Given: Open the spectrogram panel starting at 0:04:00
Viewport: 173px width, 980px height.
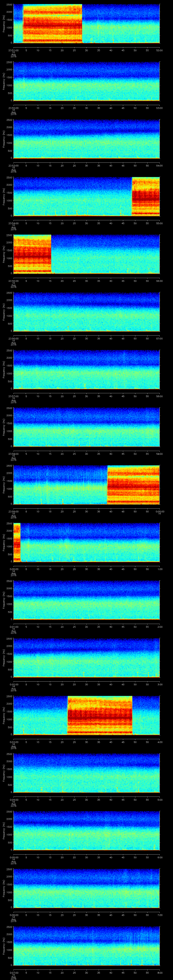Looking at the screenshot, I should [86, 773].
